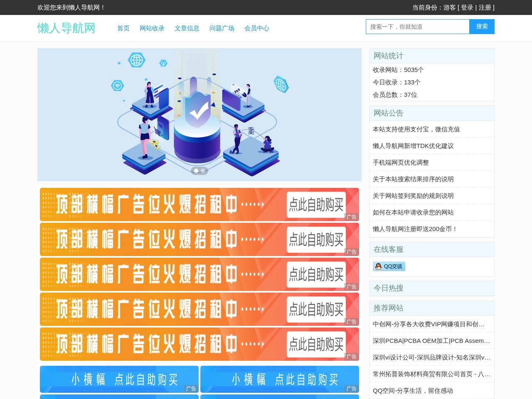Open the 关于本站搜索结果排序的说明 announcement
The height and width of the screenshot is (399, 532).
coord(413,179)
